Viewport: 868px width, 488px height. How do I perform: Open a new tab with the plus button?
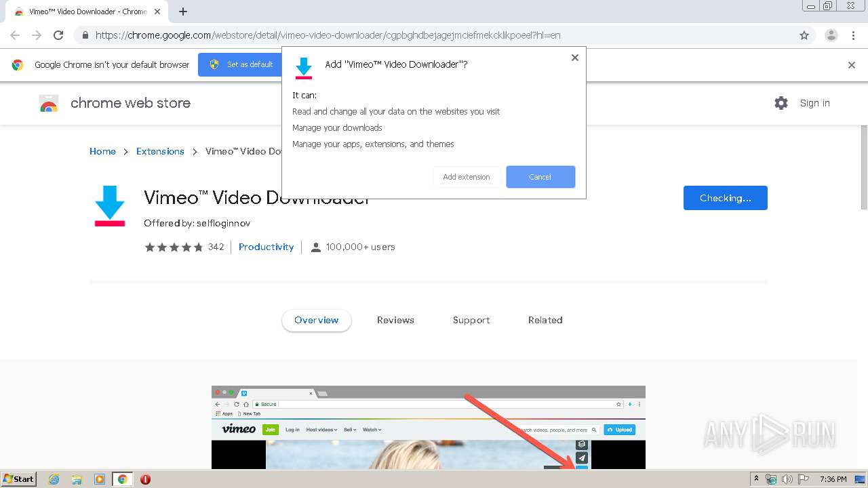tap(183, 12)
